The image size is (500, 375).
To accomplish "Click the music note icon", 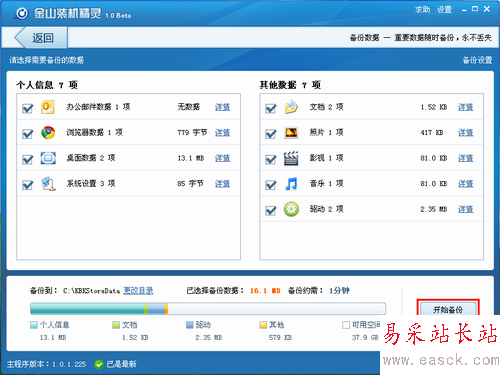I will pos(291,184).
